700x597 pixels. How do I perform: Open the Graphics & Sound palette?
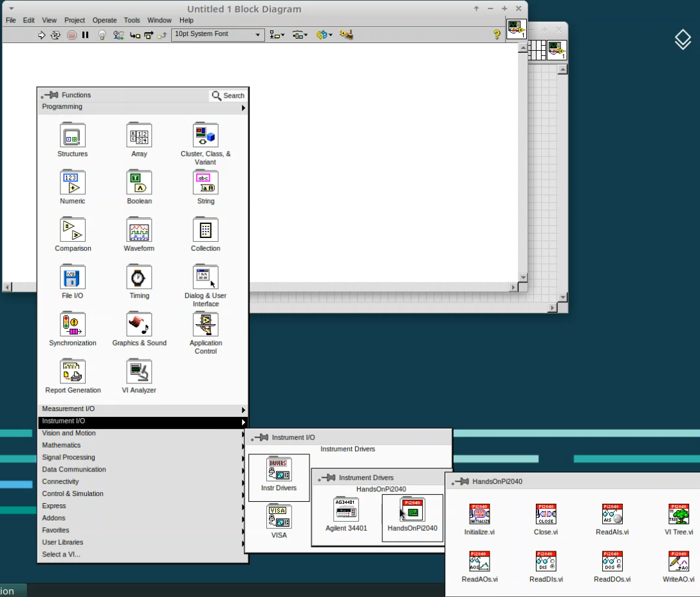pos(139,325)
